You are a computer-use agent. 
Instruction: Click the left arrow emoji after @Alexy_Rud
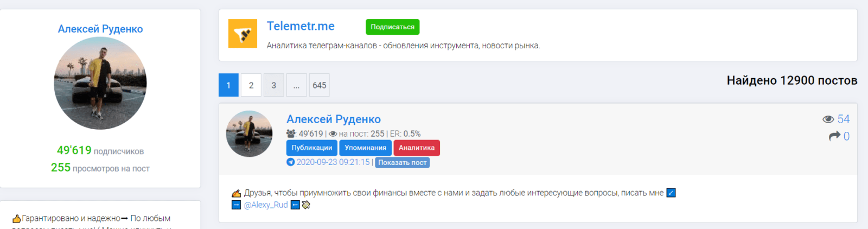pyautogui.click(x=295, y=205)
